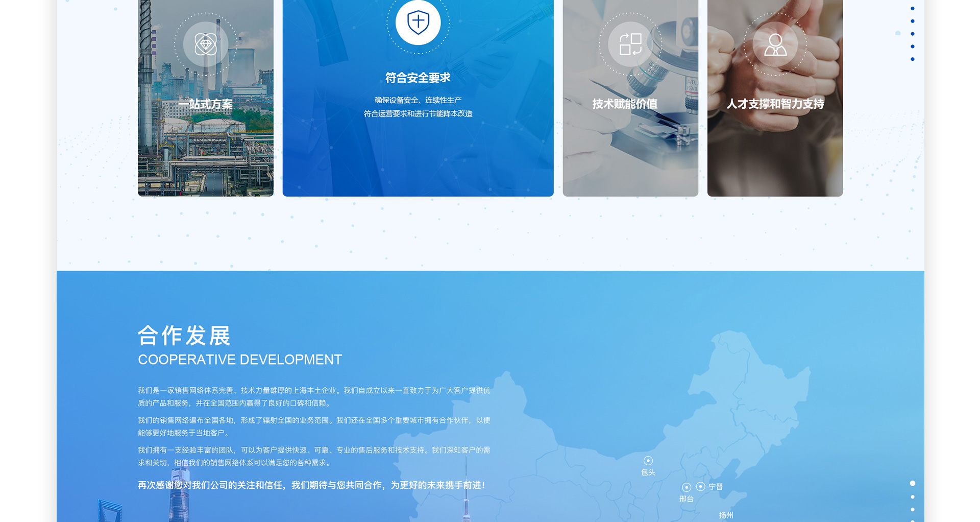
Task: Select the third blue pagination dot
Action: coord(913,34)
